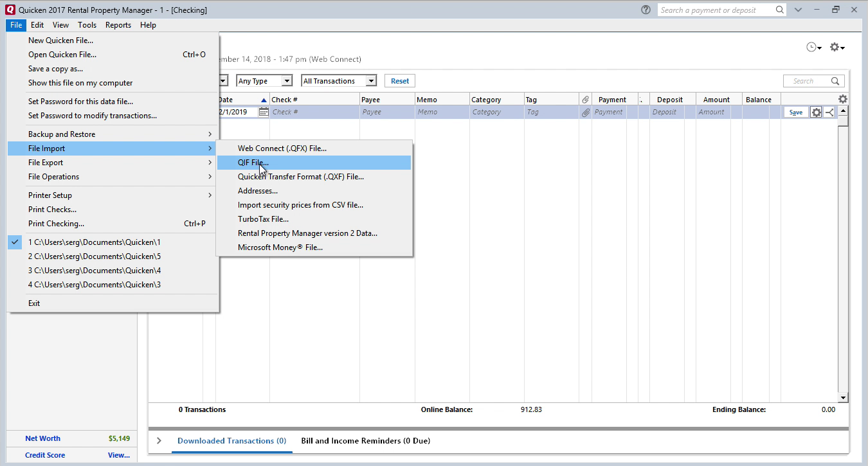Choose QIF File import option
This screenshot has width=868, height=466.
[x=314, y=163]
